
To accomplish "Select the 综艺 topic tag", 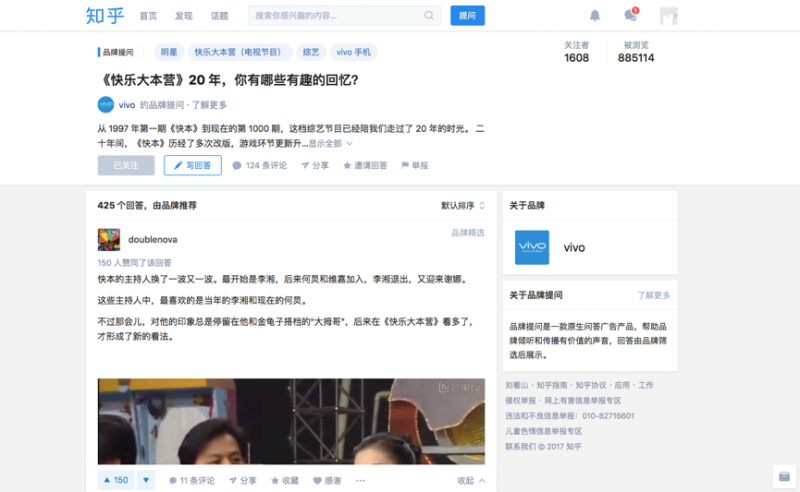I will click(311, 52).
